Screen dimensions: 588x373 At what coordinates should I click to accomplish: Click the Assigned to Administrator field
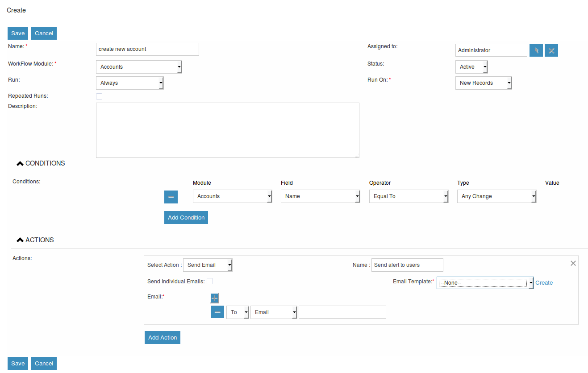(x=491, y=50)
